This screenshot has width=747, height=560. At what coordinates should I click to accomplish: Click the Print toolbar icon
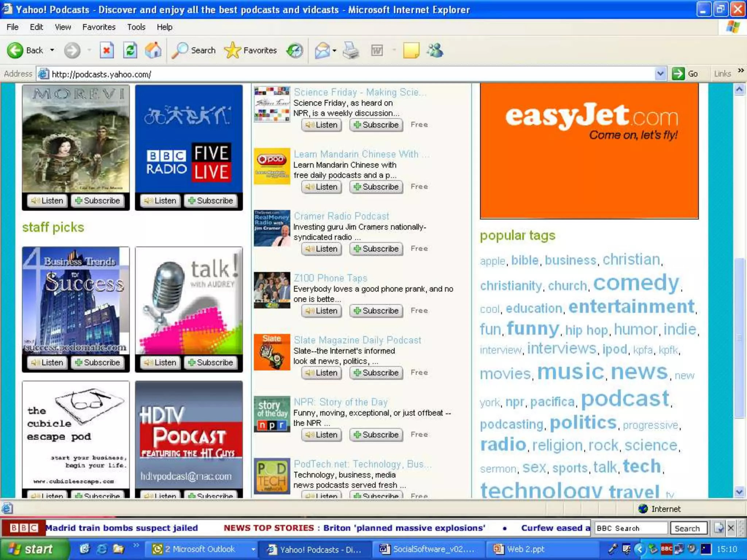tap(351, 50)
